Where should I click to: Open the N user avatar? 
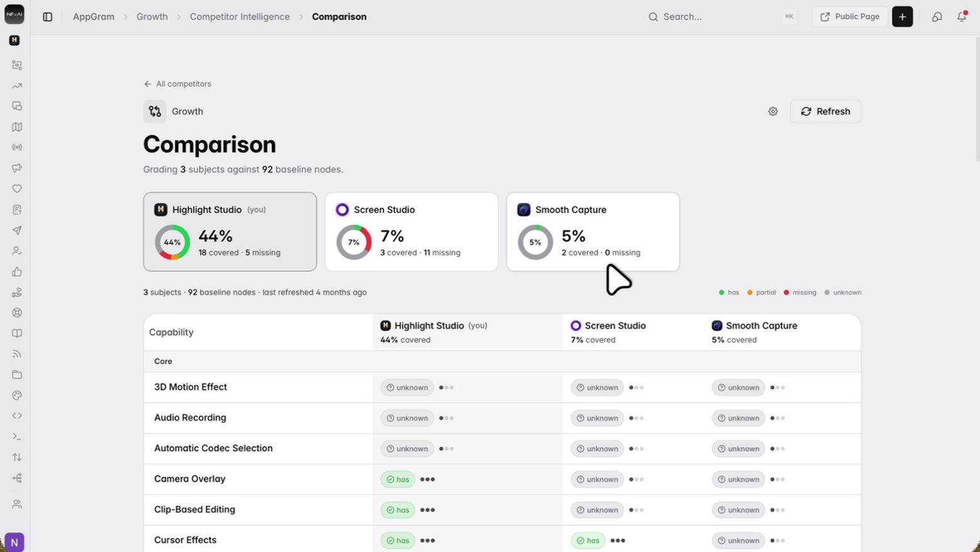pyautogui.click(x=14, y=542)
